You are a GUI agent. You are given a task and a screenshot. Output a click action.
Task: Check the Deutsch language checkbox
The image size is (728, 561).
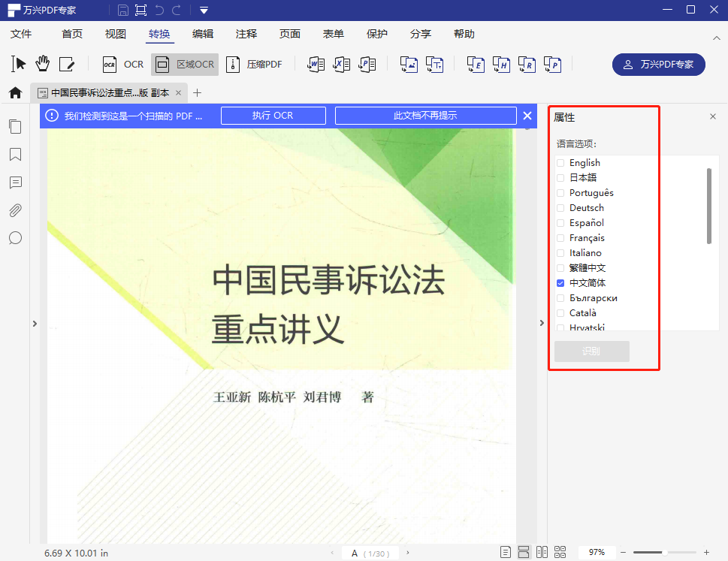(560, 207)
